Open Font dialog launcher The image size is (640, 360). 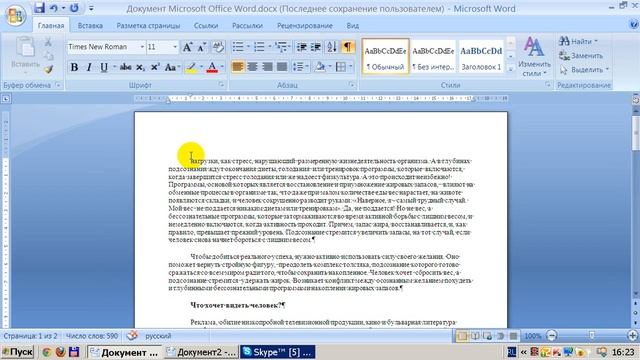pyautogui.click(x=221, y=84)
